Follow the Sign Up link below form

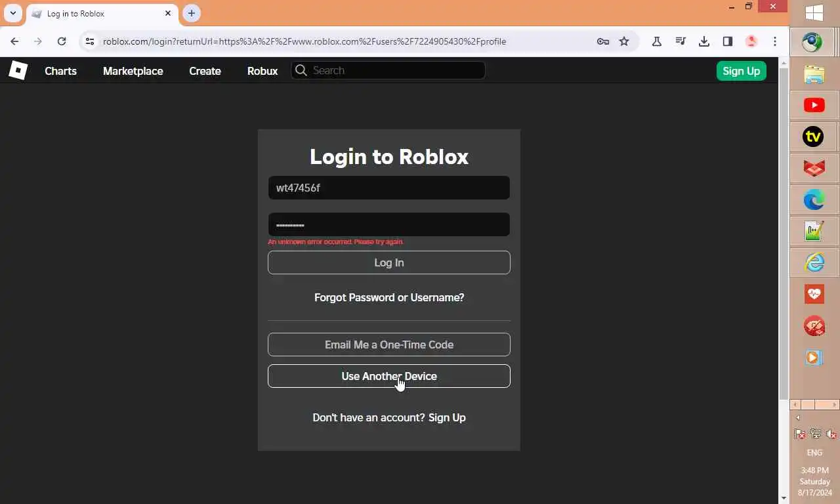pos(447,417)
